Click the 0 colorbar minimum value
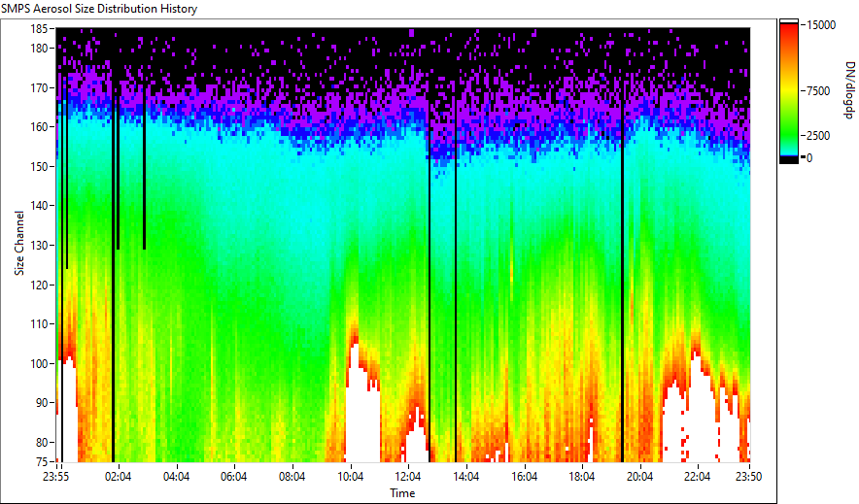The image size is (859, 504). pos(809,158)
